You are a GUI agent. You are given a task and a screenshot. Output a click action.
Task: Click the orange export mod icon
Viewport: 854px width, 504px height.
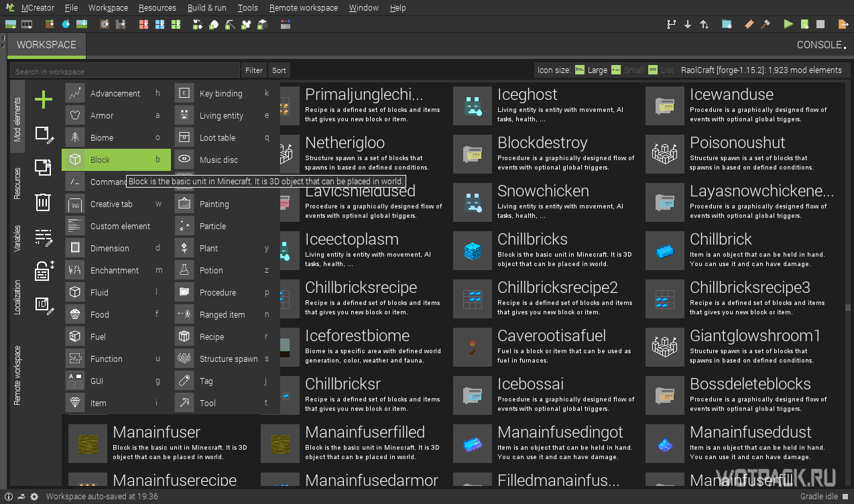[843, 24]
